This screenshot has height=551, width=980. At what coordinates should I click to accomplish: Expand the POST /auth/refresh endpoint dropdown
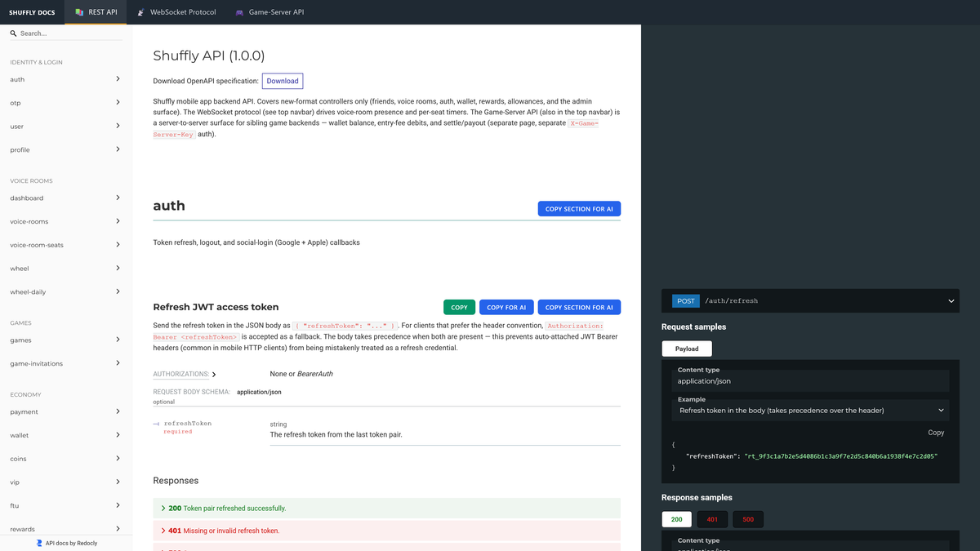pos(810,301)
